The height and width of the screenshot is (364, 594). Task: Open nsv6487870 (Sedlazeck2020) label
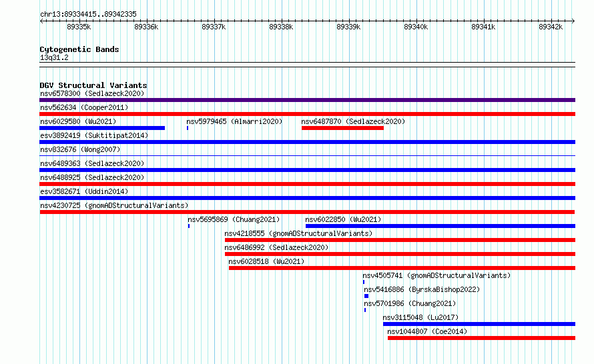(353, 121)
